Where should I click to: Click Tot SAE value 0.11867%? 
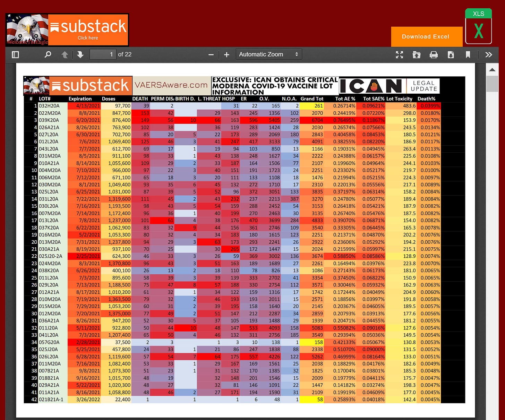(x=374, y=120)
